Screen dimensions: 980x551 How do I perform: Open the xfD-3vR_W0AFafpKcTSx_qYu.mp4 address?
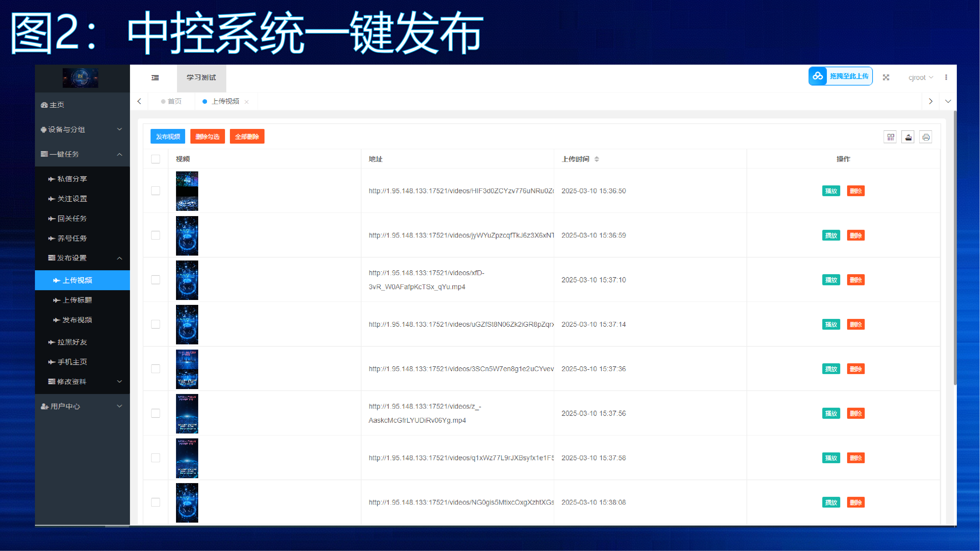(x=426, y=280)
